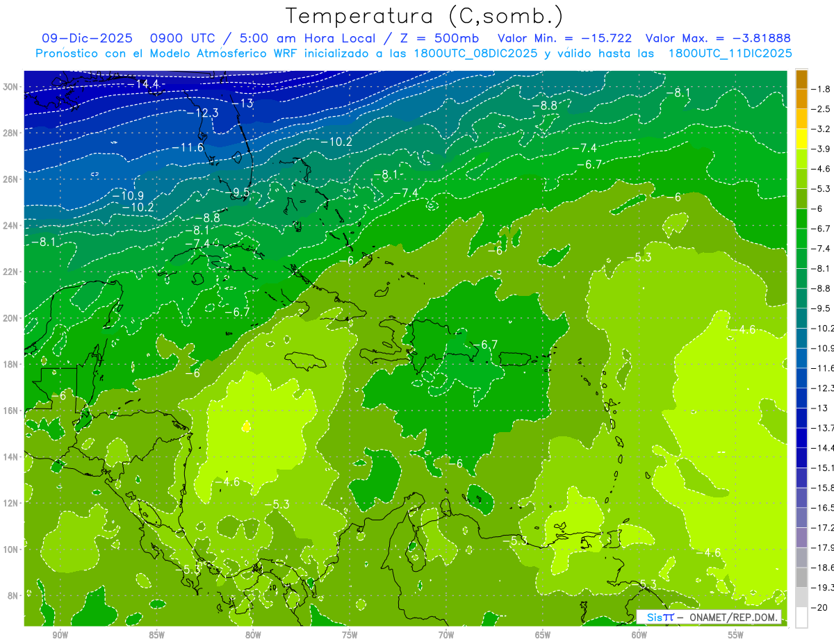Click the "-12.3" contour label on the map

pyautogui.click(x=203, y=113)
